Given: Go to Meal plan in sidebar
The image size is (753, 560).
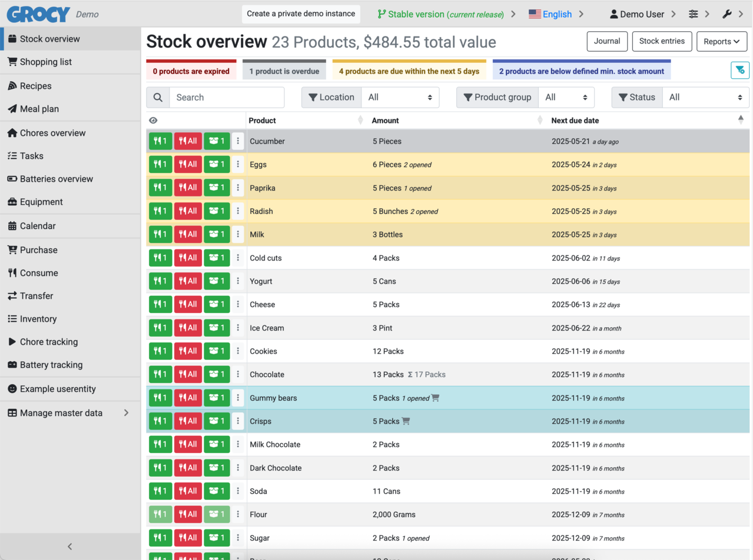Looking at the screenshot, I should pos(39,109).
